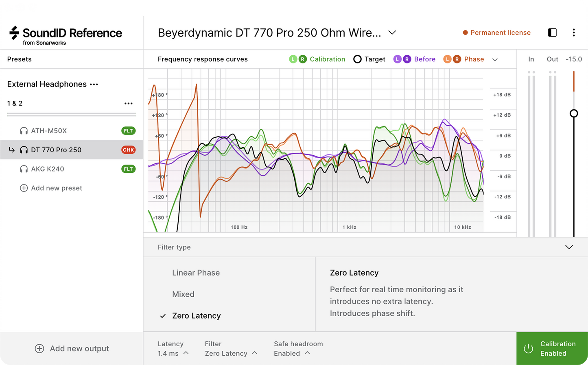Expand the Safe headroom Enabled chevron
The width and height of the screenshot is (588, 365).
click(307, 353)
